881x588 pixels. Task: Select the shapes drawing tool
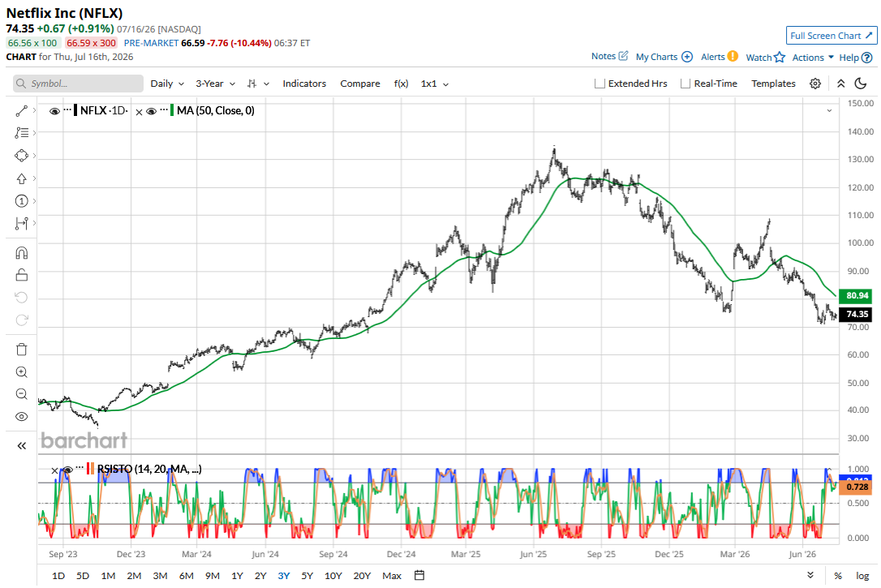tap(21, 156)
